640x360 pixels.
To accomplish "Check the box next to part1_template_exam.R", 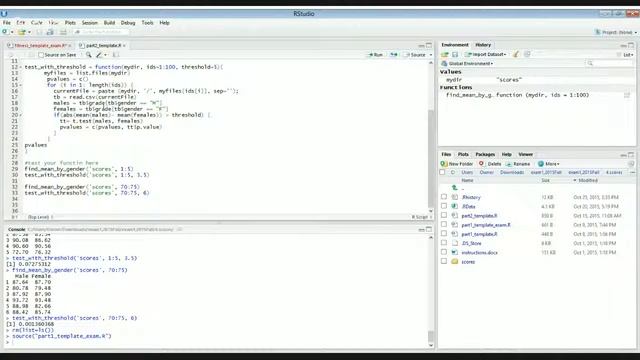I will (444, 224).
